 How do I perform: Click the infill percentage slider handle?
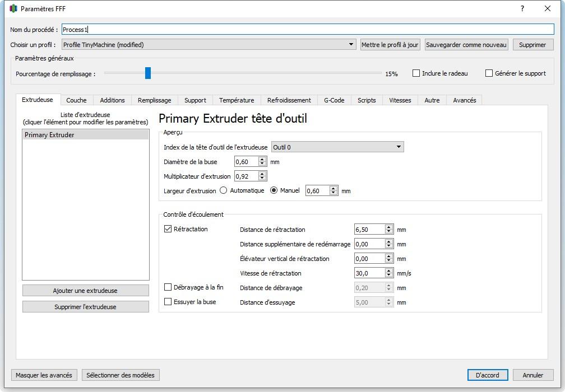[x=148, y=73]
